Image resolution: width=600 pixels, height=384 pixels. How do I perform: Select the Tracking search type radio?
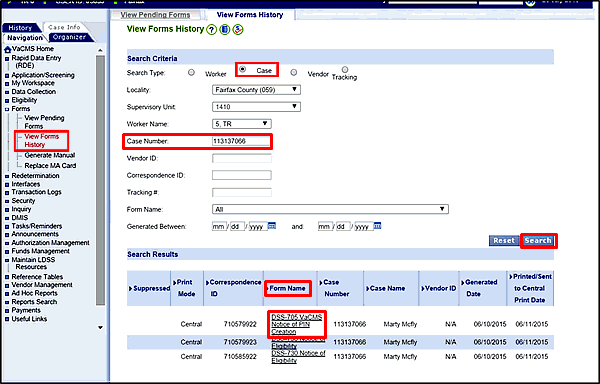(345, 69)
